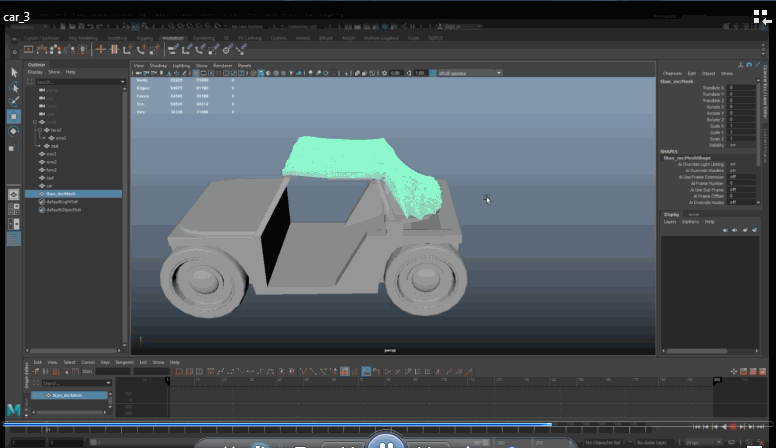Toggle the viewport grid icon
The image size is (776, 448).
click(196, 73)
